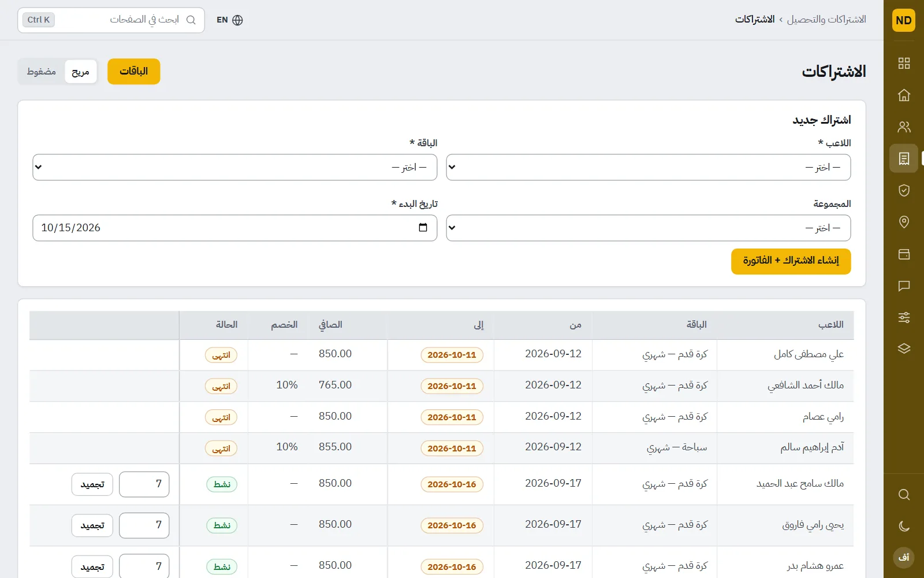Click the start date field 10/15/2026
The height and width of the screenshot is (578, 924).
pyautogui.click(x=235, y=228)
